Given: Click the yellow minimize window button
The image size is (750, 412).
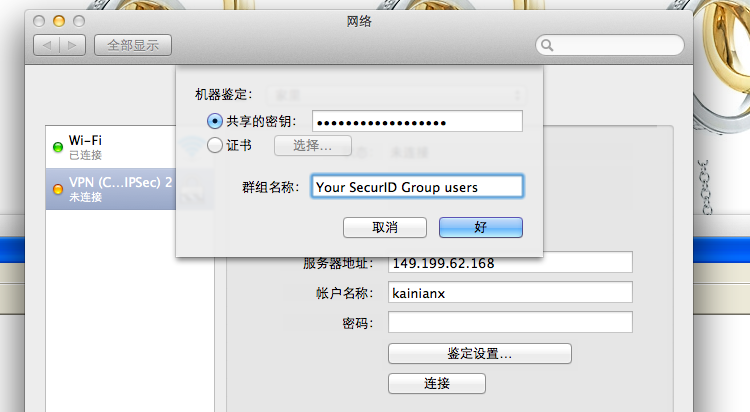Looking at the screenshot, I should coord(59,21).
